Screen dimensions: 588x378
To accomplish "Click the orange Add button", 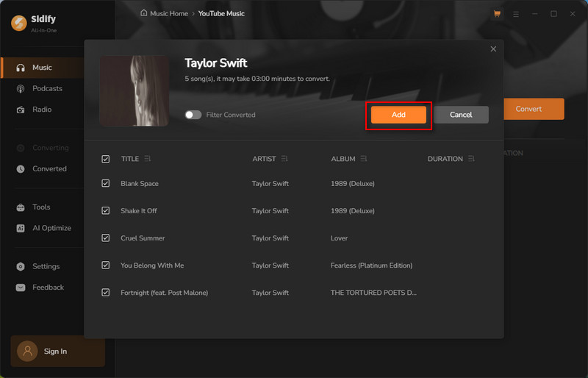I will tap(398, 115).
